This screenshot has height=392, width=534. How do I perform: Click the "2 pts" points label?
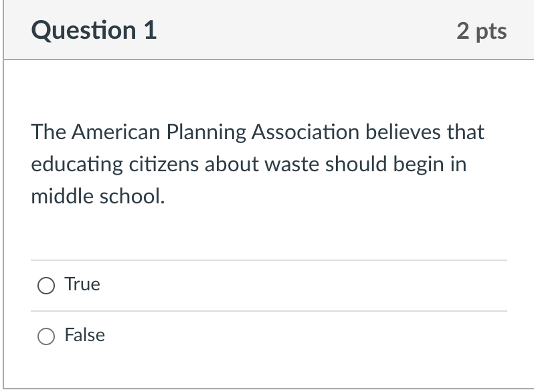coord(482,31)
